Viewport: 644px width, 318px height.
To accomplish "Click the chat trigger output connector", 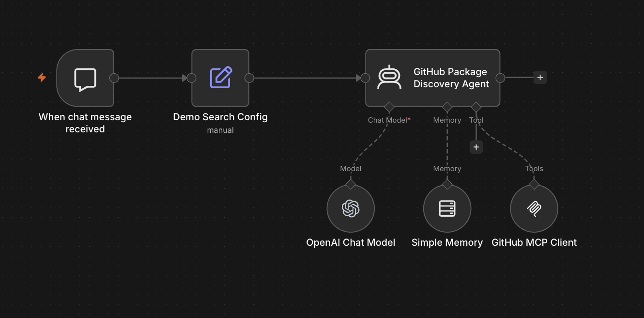I will coord(114,78).
